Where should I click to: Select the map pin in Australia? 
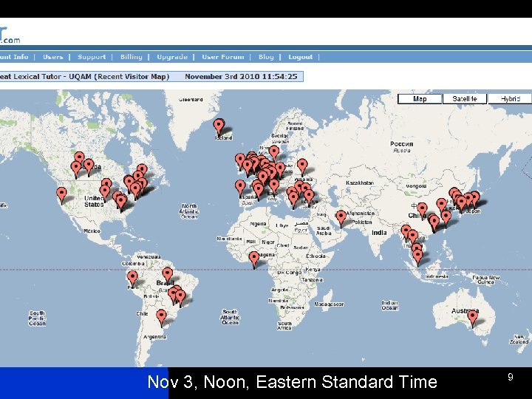(x=473, y=319)
